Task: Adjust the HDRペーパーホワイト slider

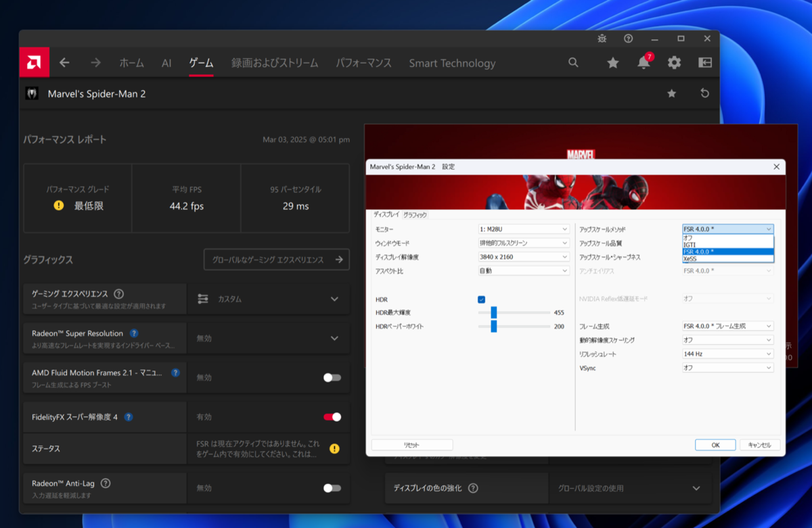Action: (x=494, y=327)
